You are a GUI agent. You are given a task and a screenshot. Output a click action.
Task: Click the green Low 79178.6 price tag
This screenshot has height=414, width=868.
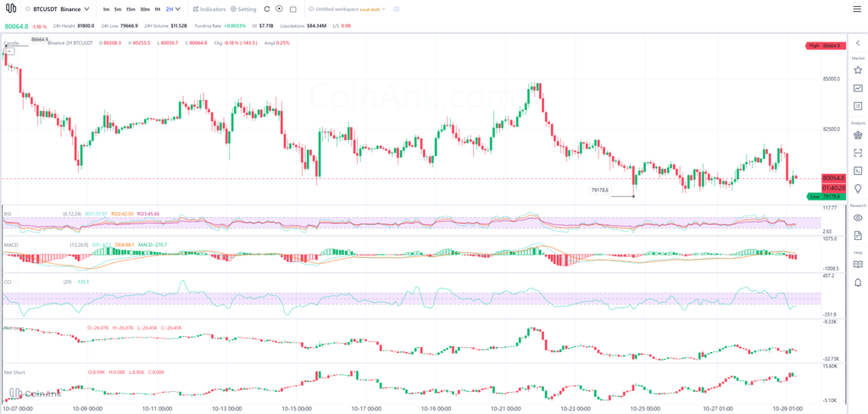click(x=826, y=196)
